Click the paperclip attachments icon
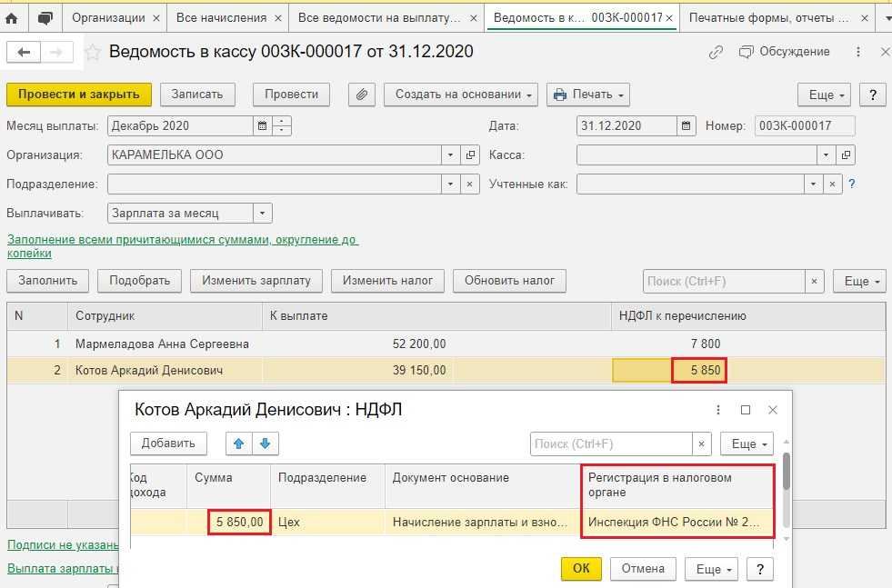The width and height of the screenshot is (892, 588). pos(362,95)
